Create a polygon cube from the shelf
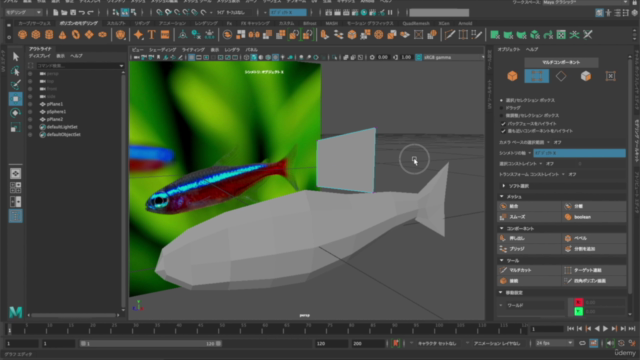 click(x=36, y=35)
